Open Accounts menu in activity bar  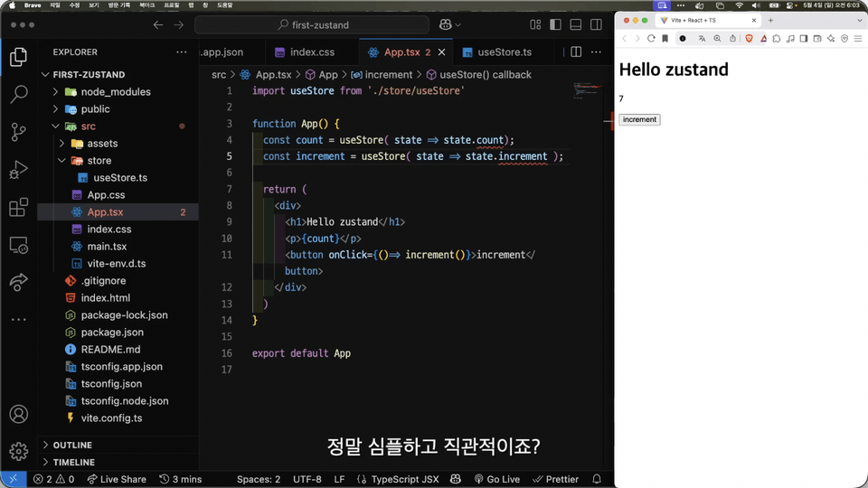pos(18,414)
